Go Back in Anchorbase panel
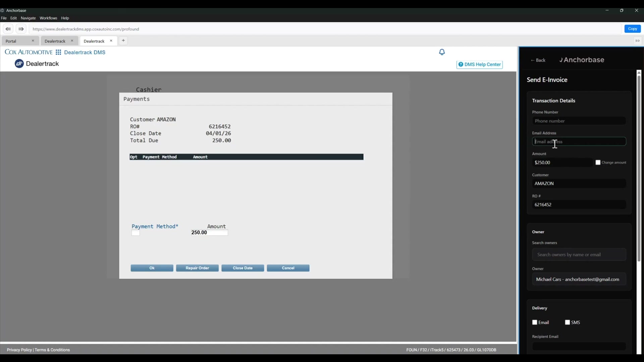This screenshot has height=362, width=644. coord(538,60)
